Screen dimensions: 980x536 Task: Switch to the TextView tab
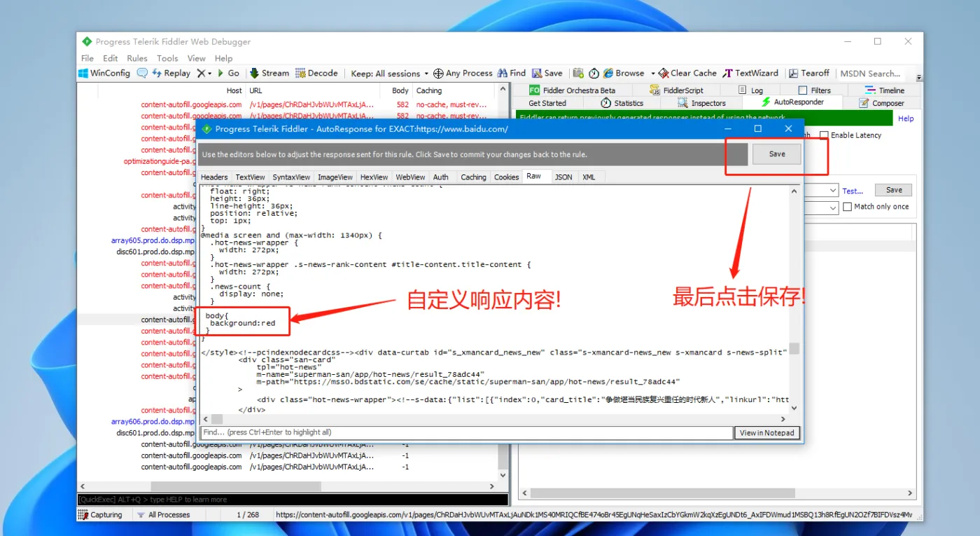[250, 177]
